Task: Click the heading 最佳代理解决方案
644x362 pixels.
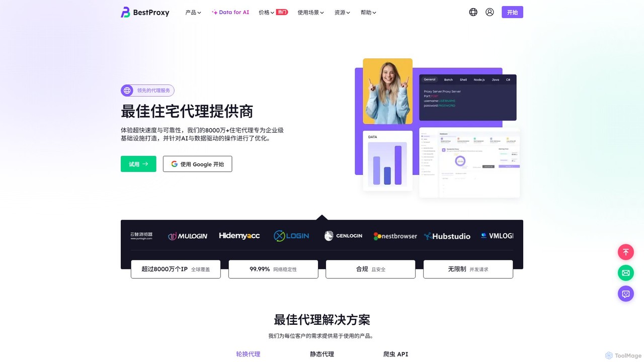Action: (x=322, y=320)
